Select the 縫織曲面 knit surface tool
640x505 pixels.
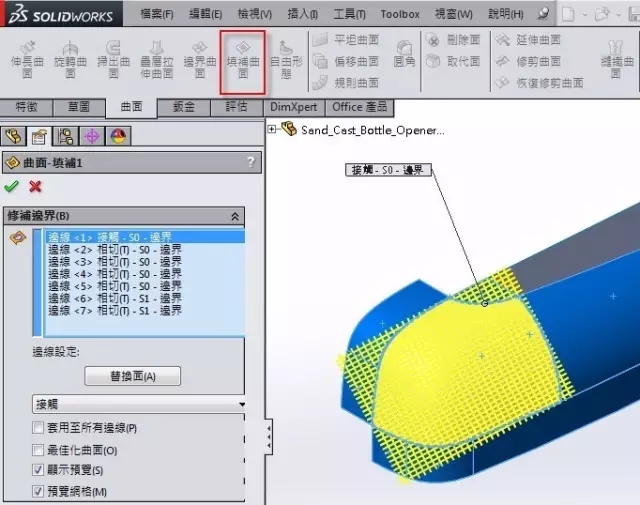(x=617, y=60)
